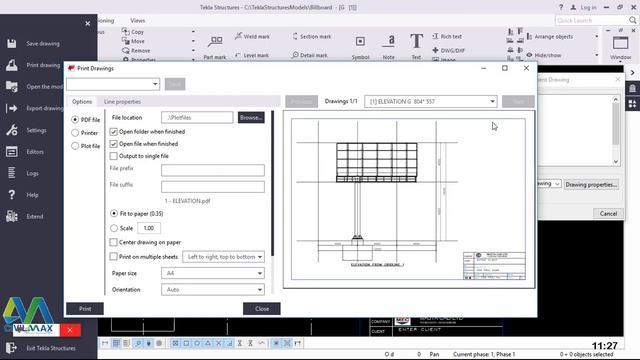Select the Weld mark tool
This screenshot has width=640, height=360.
[252, 36]
